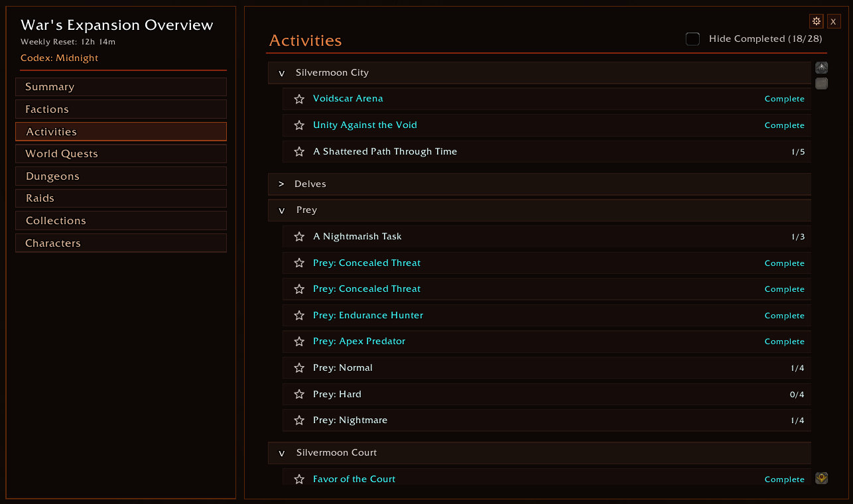The image size is (853, 504).
Task: Star A Shattered Path Through Time
Action: (x=299, y=152)
